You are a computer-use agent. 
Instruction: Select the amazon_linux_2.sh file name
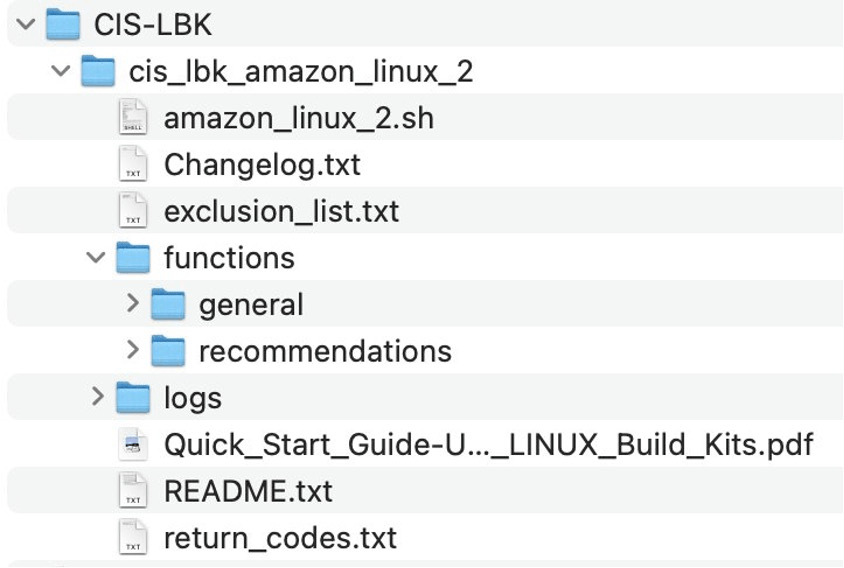[298, 118]
